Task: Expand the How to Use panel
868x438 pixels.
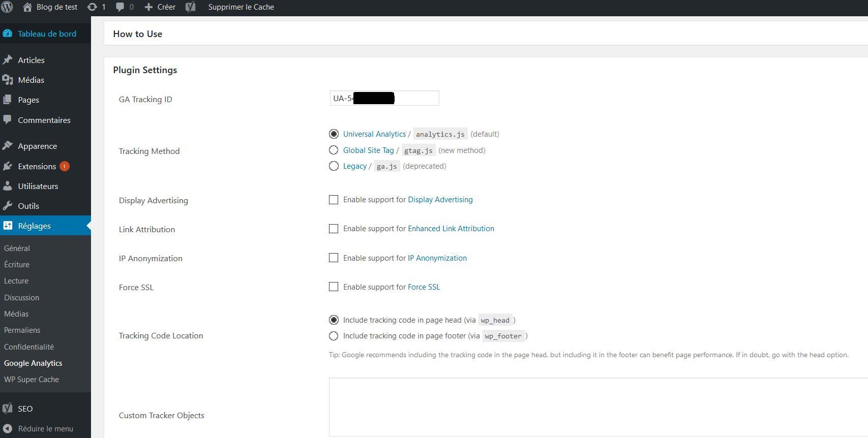Action: coord(486,34)
